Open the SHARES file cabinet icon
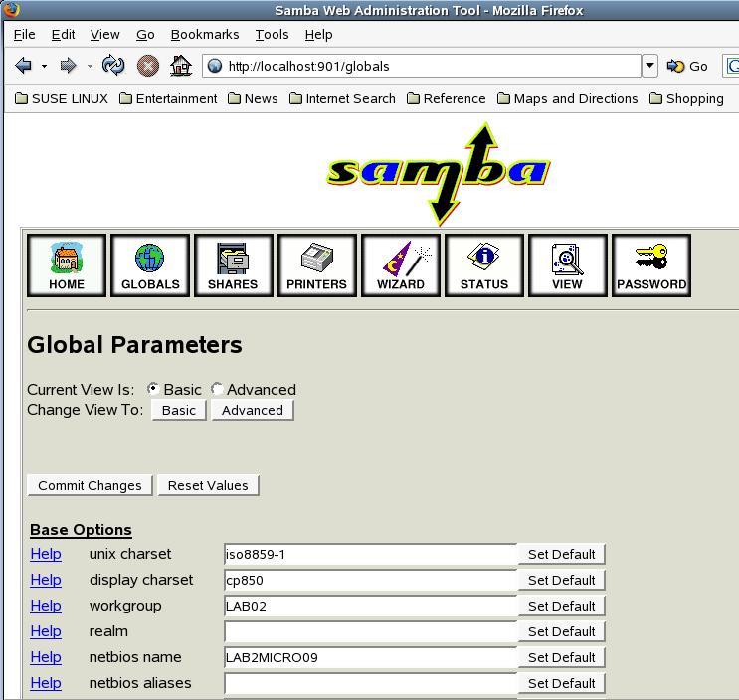The width and height of the screenshot is (739, 700). coord(234,265)
